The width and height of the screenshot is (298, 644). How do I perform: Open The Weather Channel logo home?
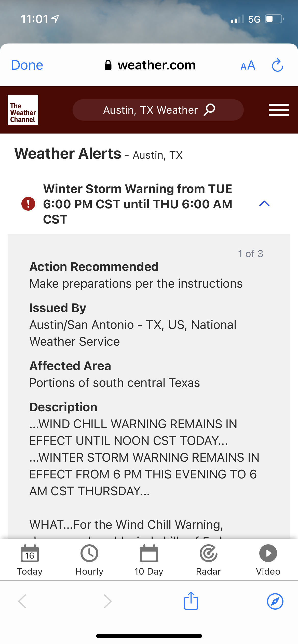point(23,110)
